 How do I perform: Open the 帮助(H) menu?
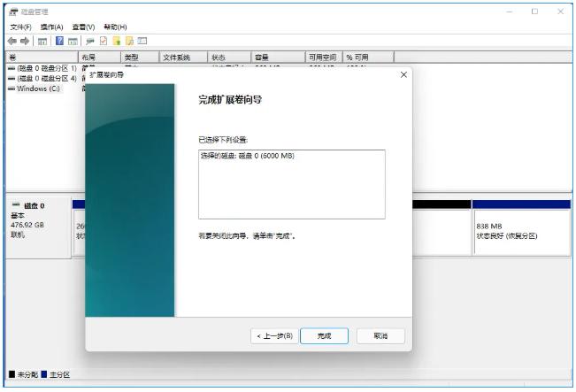[x=115, y=27]
